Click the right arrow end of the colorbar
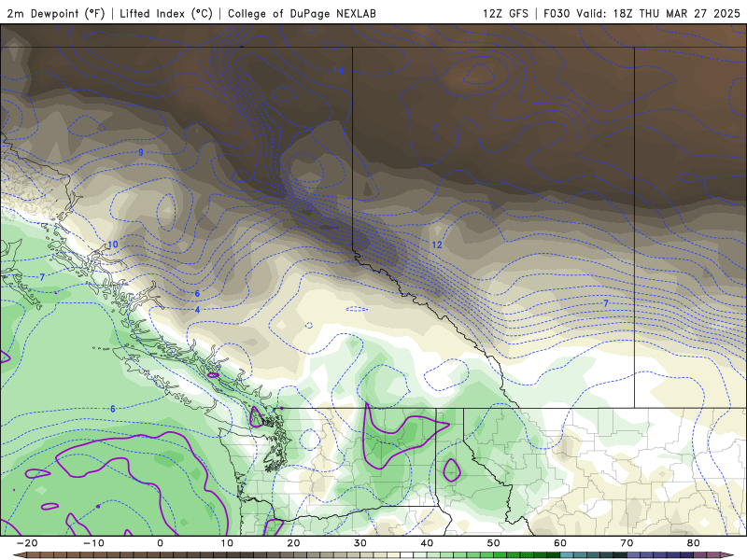 click(x=727, y=554)
